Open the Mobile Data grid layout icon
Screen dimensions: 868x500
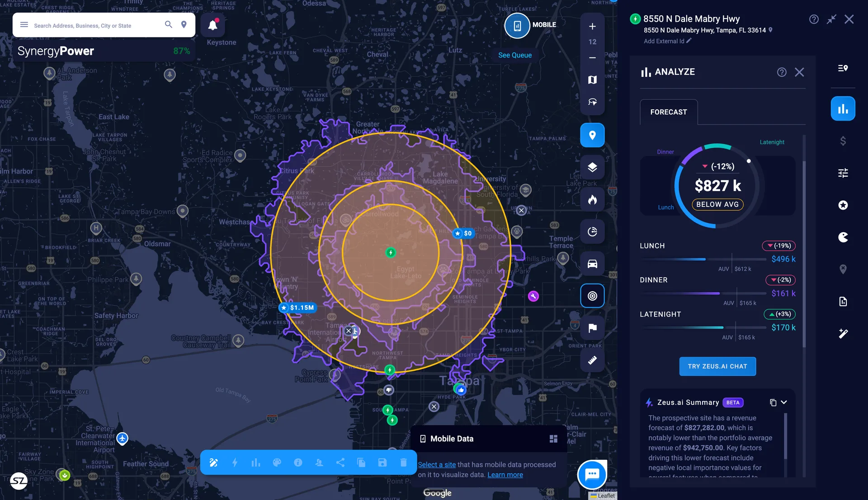[x=553, y=439]
